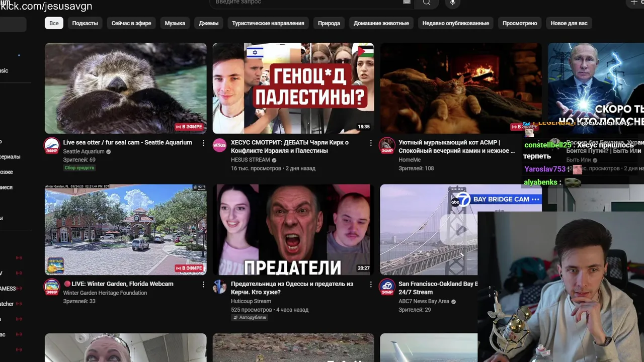Go to HomeMe channel name
This screenshot has height=362, width=644.
tap(410, 160)
